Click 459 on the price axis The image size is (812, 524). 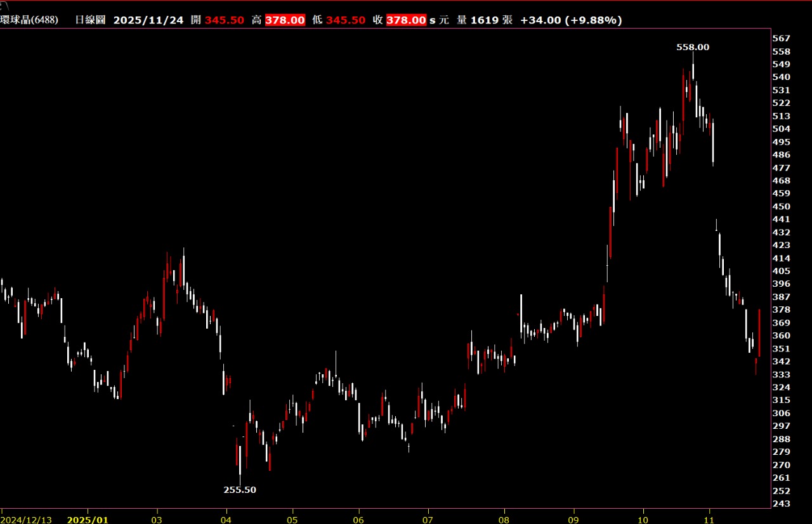[782, 193]
